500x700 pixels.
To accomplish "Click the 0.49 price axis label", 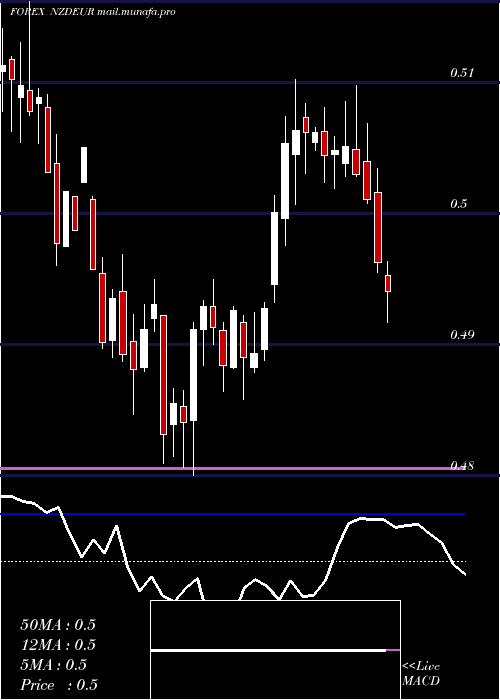I will click(462, 335).
